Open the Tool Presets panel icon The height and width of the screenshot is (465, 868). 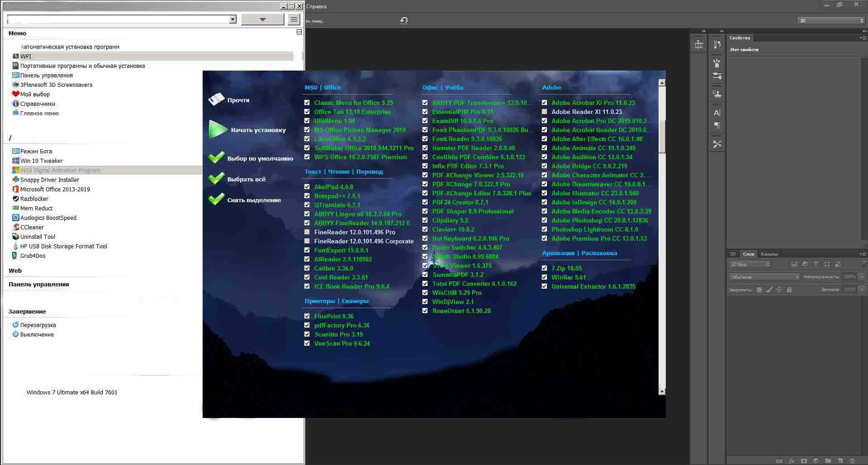point(717,144)
